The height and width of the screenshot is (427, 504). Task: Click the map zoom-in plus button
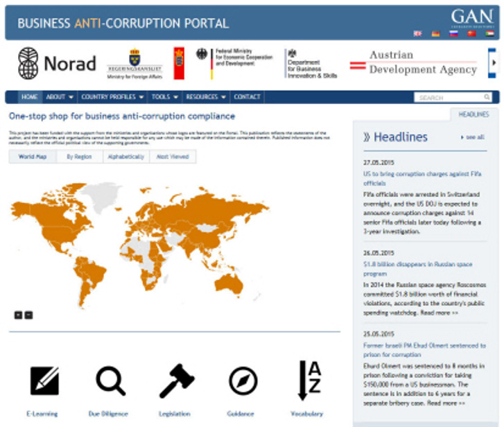coord(19,315)
